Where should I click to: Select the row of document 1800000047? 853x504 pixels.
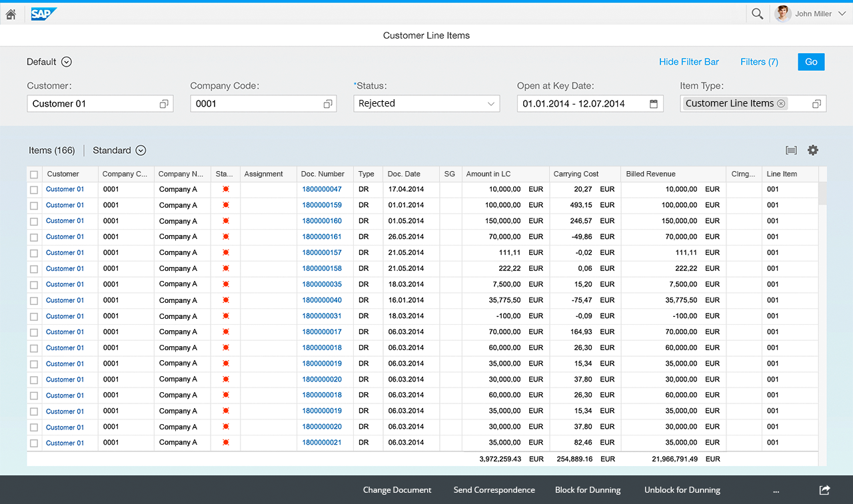tap(34, 190)
